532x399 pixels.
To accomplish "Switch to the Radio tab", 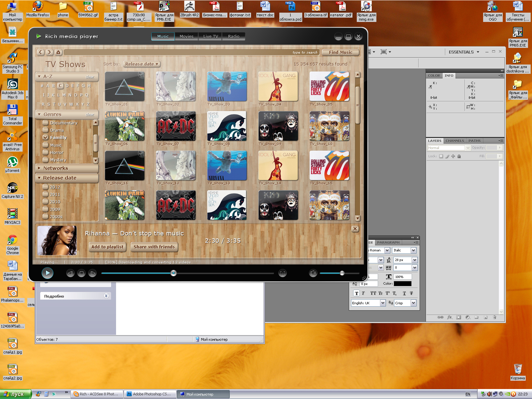I will (x=234, y=36).
